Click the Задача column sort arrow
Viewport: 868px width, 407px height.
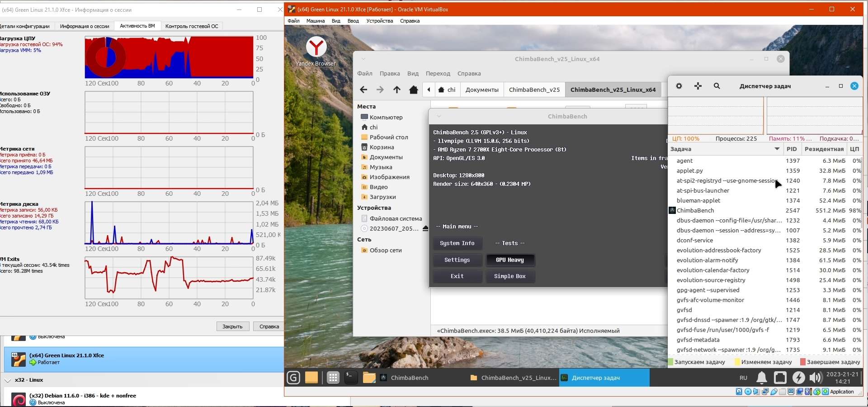[x=777, y=149]
